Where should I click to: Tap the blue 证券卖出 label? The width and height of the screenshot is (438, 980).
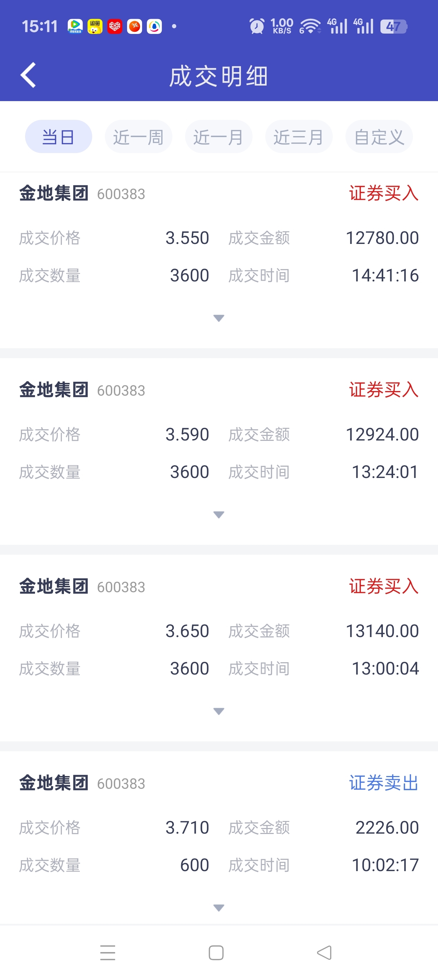coord(384,783)
